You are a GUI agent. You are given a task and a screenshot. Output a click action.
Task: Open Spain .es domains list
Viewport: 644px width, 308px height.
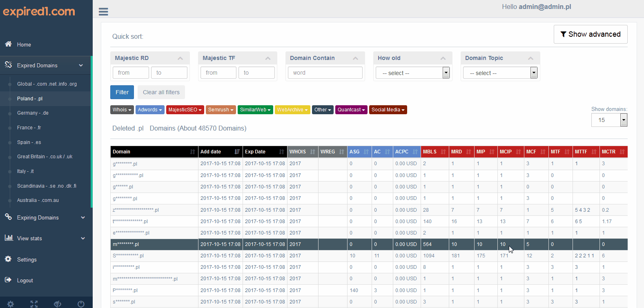point(29,142)
